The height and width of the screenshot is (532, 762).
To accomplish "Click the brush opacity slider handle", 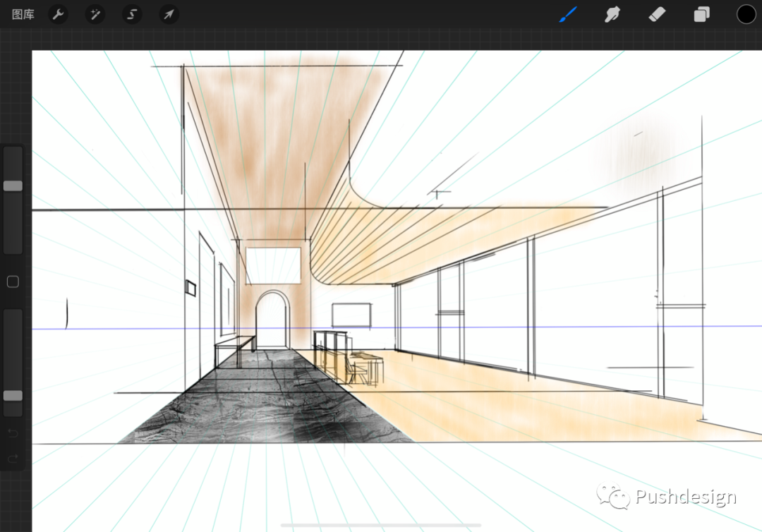I will pyautogui.click(x=13, y=396).
